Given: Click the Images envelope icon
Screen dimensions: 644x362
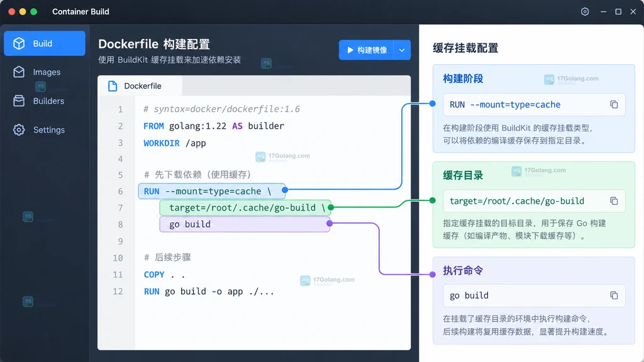Looking at the screenshot, I should [19, 72].
